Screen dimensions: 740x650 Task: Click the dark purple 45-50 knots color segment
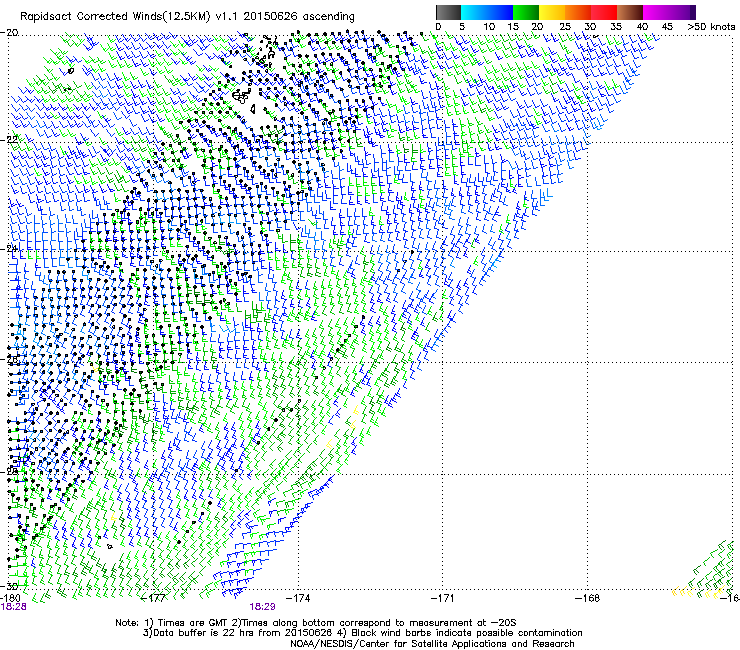(682, 12)
